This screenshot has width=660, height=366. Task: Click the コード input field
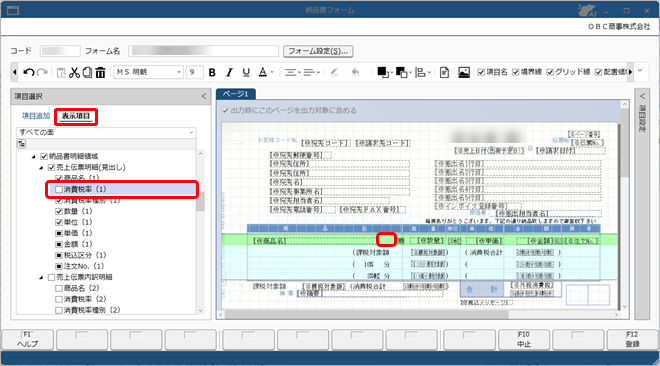[60, 51]
